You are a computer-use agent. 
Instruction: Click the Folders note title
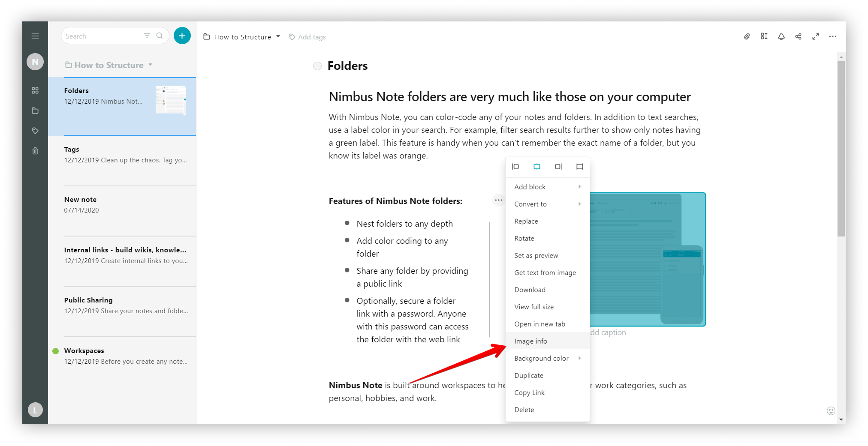point(347,66)
